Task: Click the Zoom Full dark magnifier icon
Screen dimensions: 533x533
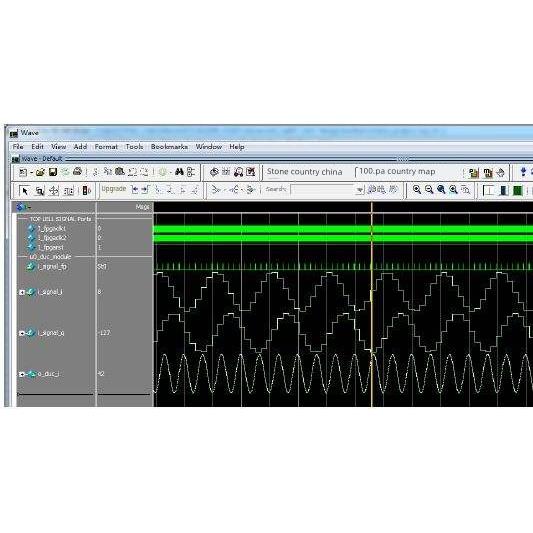Action: pyautogui.click(x=441, y=189)
